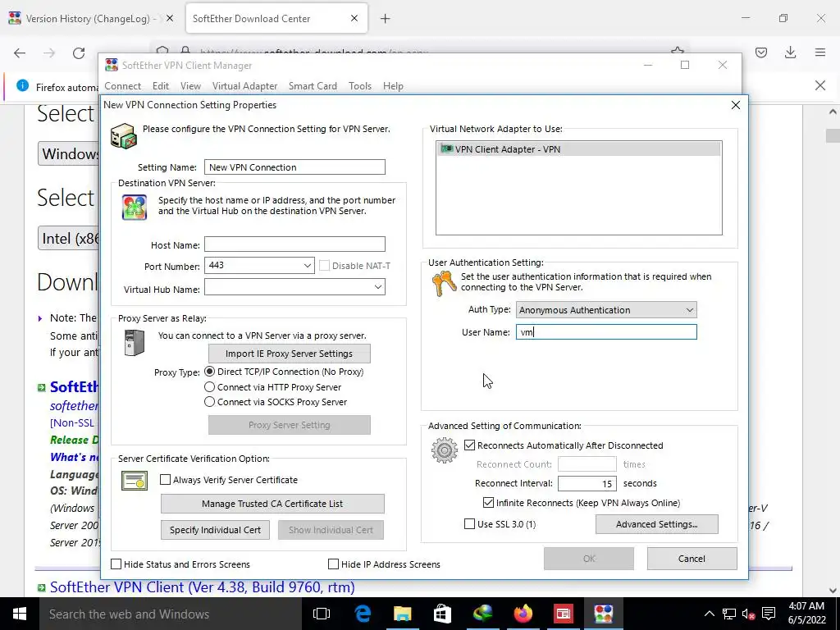840x630 pixels.
Task: Select Connect via SOCKS Proxy Server
Action: (x=209, y=402)
